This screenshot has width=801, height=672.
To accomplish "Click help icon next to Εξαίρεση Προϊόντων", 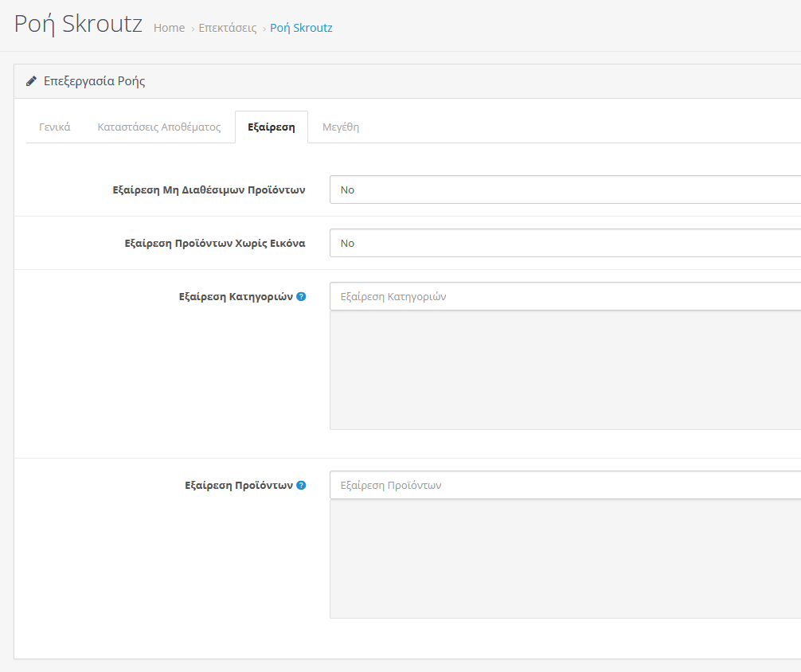I will pyautogui.click(x=301, y=485).
